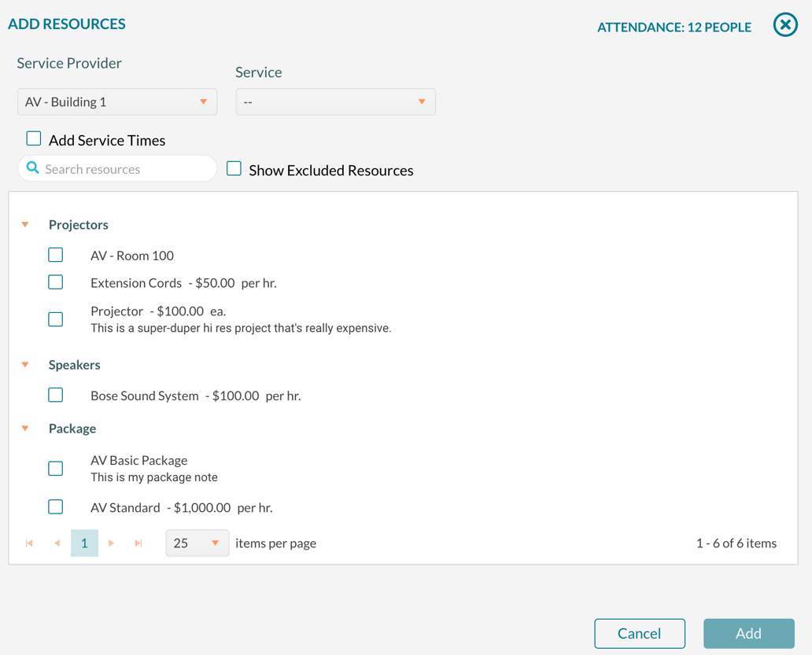The height and width of the screenshot is (655, 812).
Task: Collapse the Projectors group
Action: tap(25, 225)
